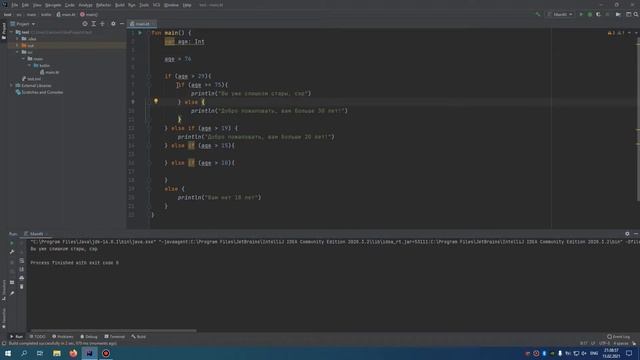Open File Explorer from taskbar
The width and height of the screenshot is (640, 360).
57,353
